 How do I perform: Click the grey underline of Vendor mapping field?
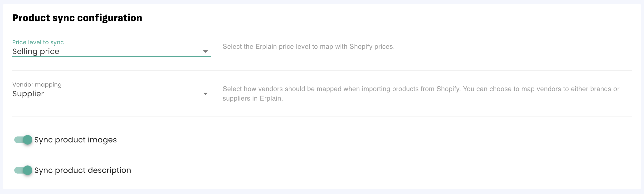[112, 99]
